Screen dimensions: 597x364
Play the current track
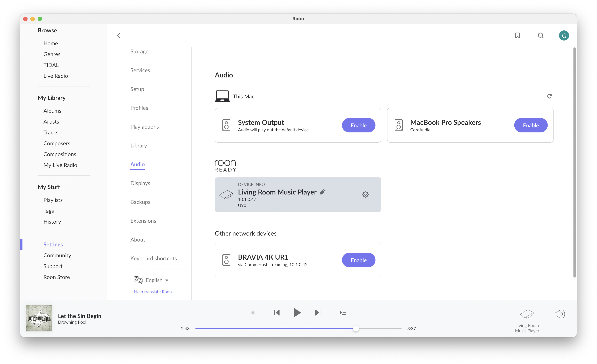click(x=297, y=313)
